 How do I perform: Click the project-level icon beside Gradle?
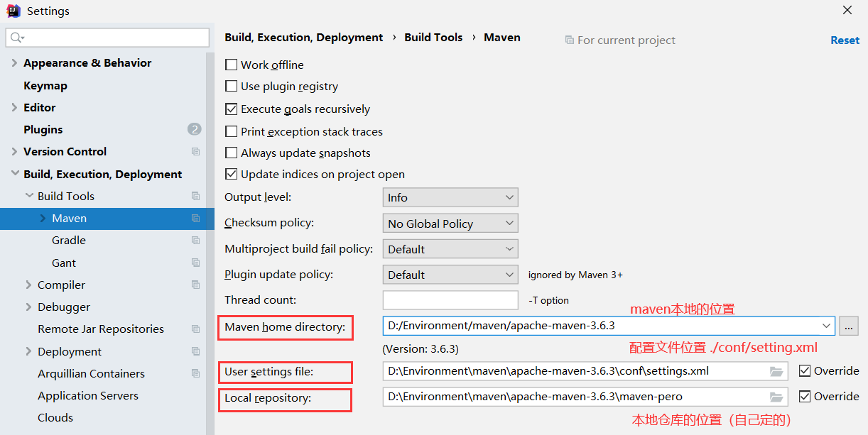click(195, 241)
